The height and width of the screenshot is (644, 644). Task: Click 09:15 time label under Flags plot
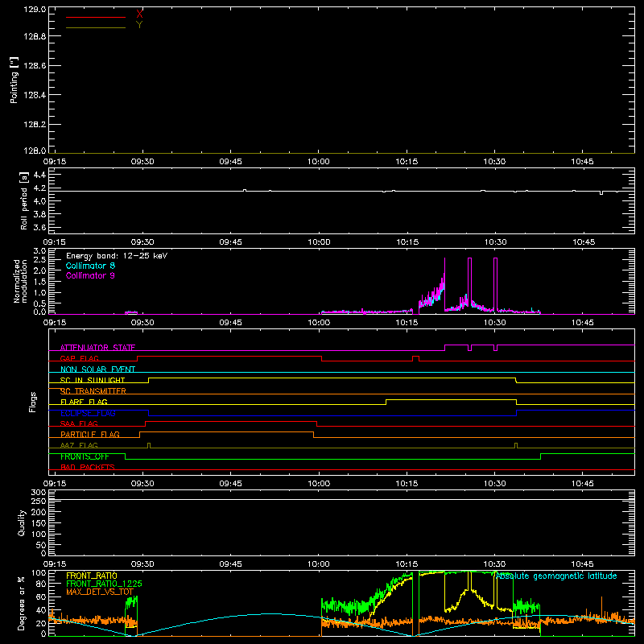(55, 484)
